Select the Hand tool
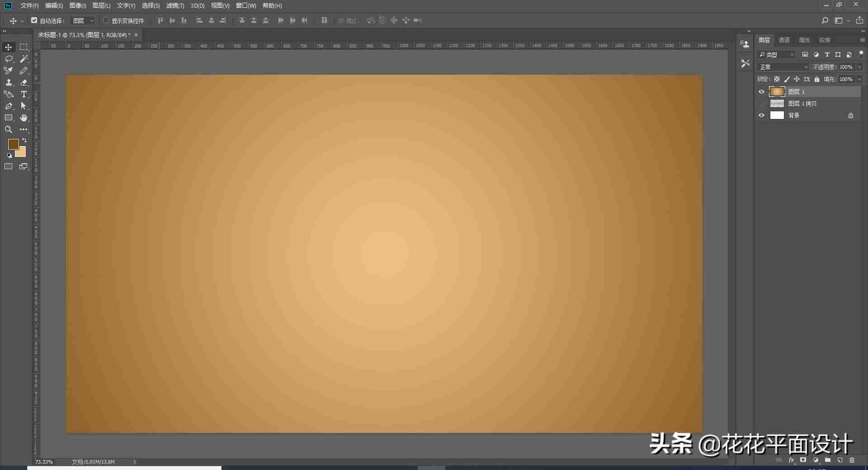The image size is (868, 470). (x=24, y=118)
